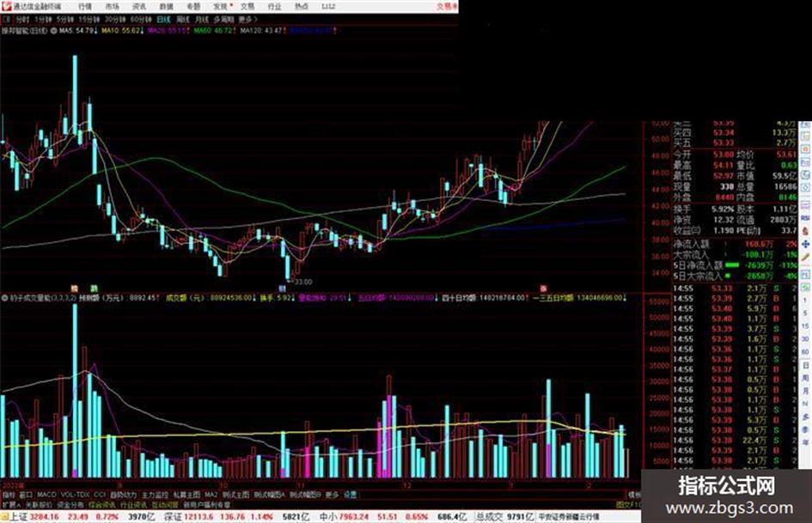Click the 季 period button in right toolbar
Viewport: 812px width, 523px height.
pos(805,429)
